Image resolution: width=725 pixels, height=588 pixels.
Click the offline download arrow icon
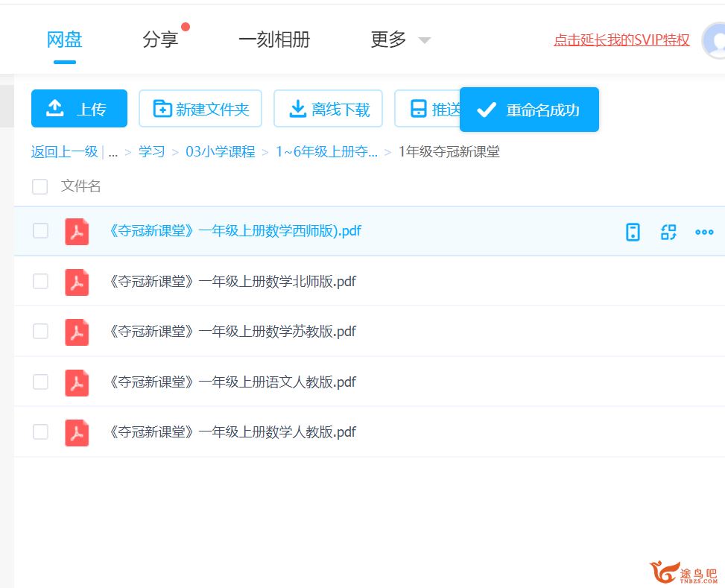[297, 109]
